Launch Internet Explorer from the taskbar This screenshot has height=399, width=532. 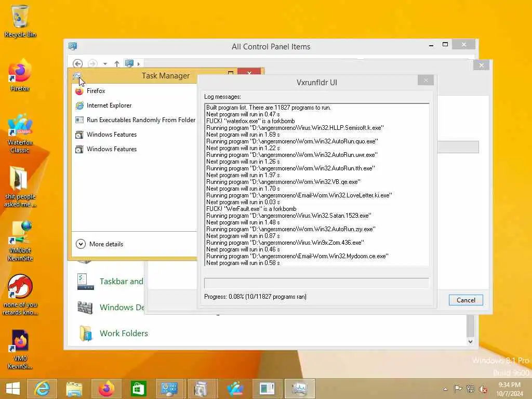42,389
